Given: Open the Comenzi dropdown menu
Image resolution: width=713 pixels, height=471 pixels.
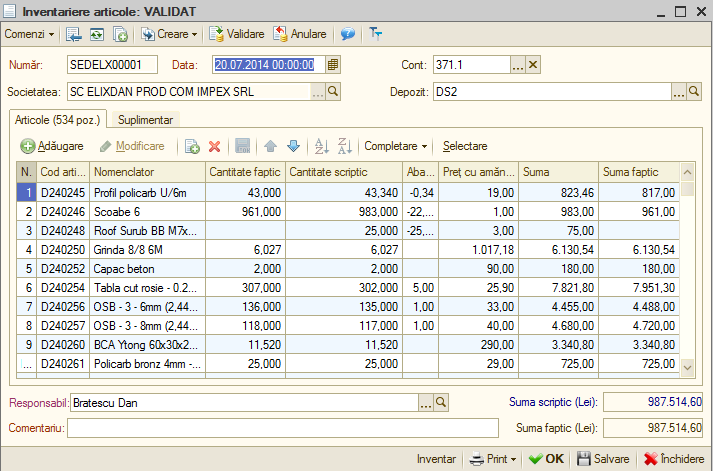Looking at the screenshot, I should [29, 34].
